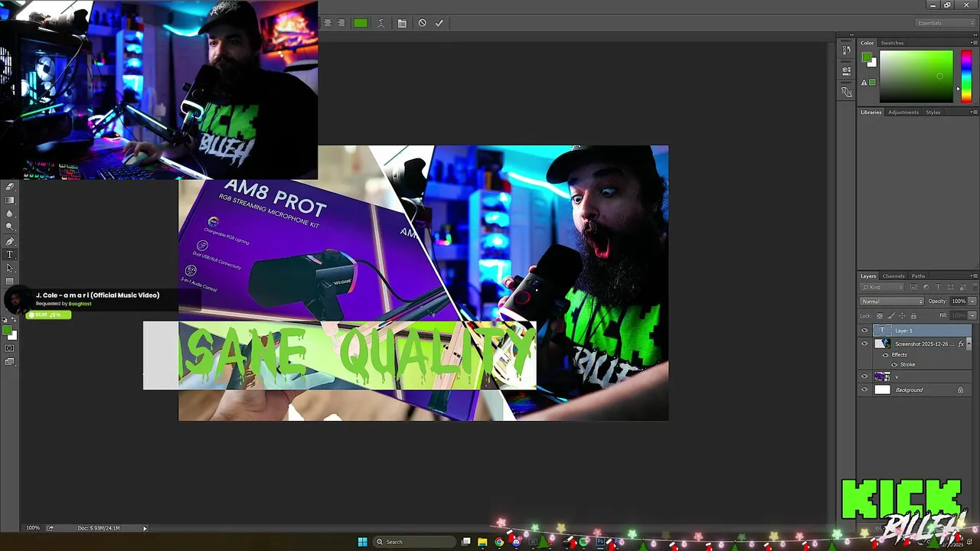Open the Create Warped Text option
The height and width of the screenshot is (551, 980).
(x=381, y=23)
